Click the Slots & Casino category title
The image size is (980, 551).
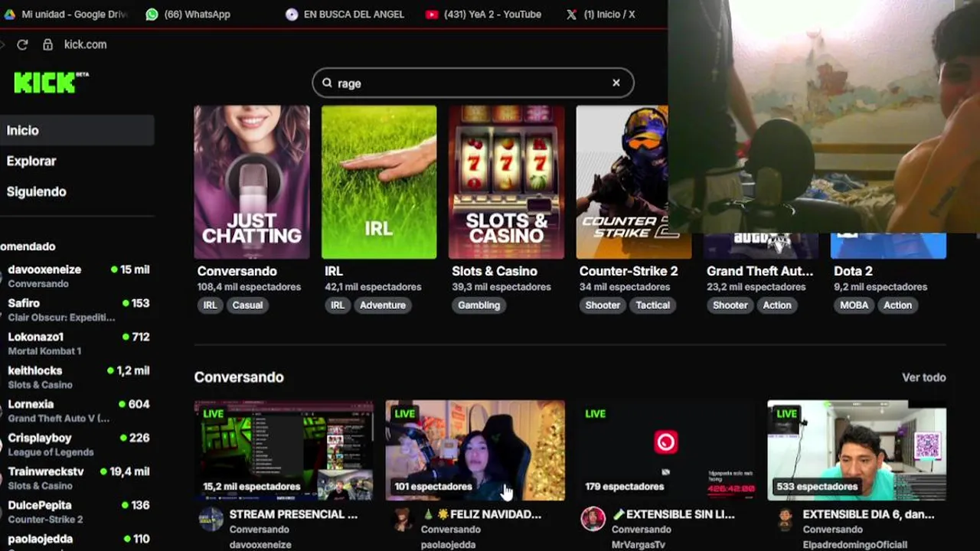tap(495, 271)
